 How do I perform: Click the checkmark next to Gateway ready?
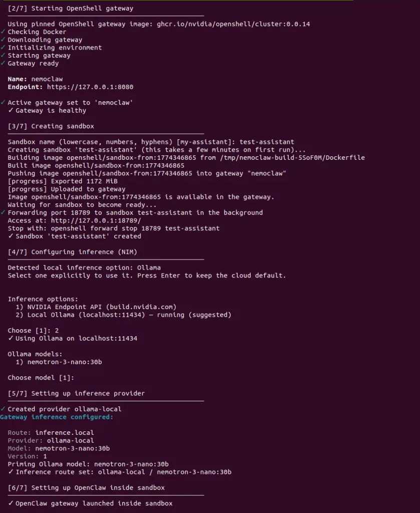[3, 64]
